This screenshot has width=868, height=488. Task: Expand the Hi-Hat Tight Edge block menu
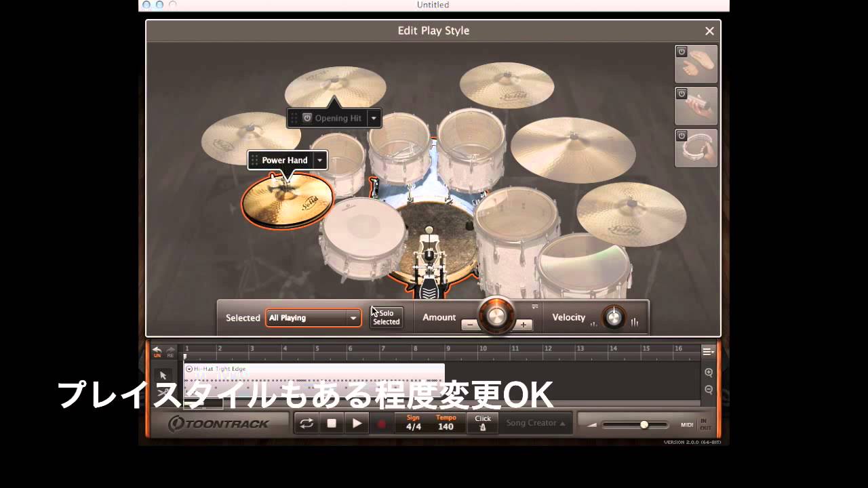(x=189, y=369)
